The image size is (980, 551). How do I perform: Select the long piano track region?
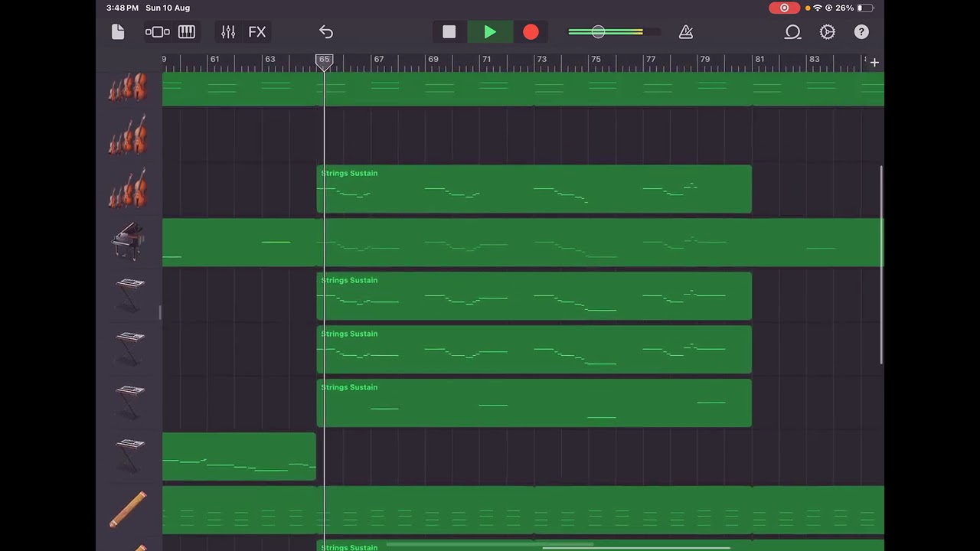(523, 243)
